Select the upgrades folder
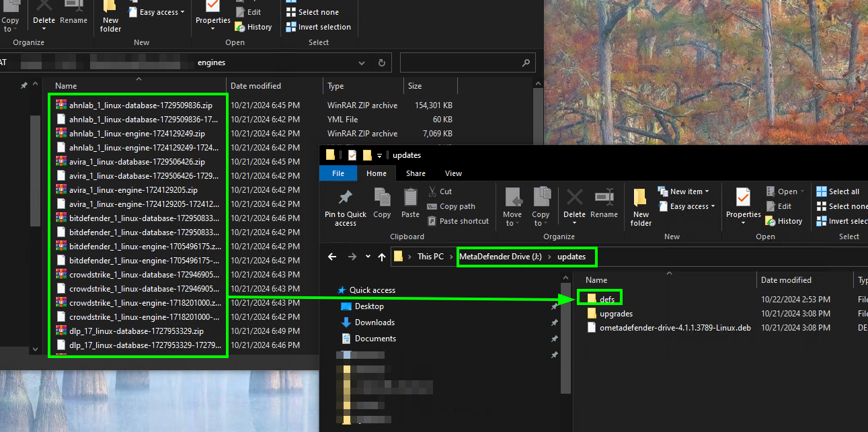The height and width of the screenshot is (432, 868). click(x=609, y=314)
